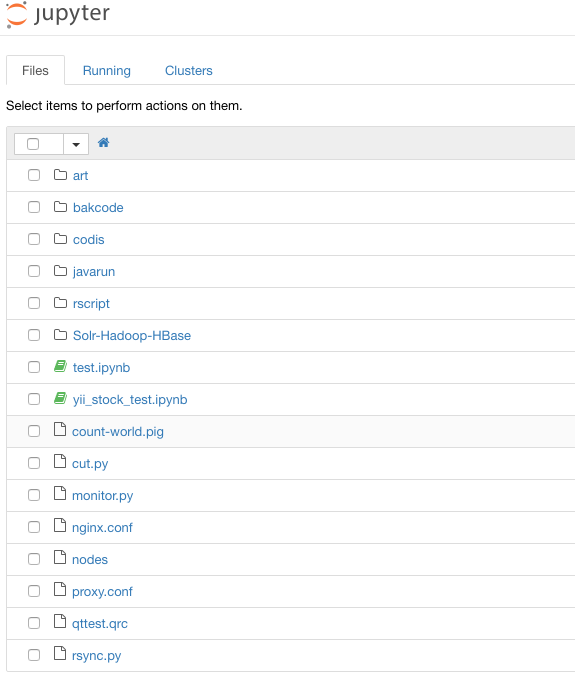575x691 pixels.
Task: Select the rsync.py checkbox
Action: 34,655
